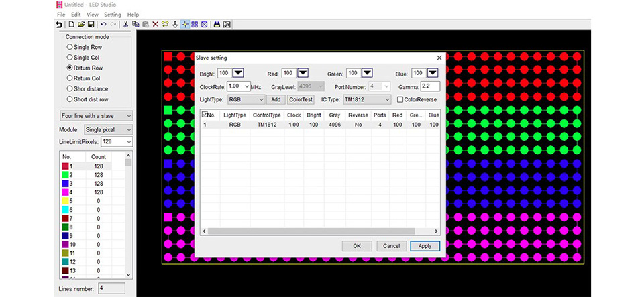Save the layout with the floppy icon

(x=91, y=25)
